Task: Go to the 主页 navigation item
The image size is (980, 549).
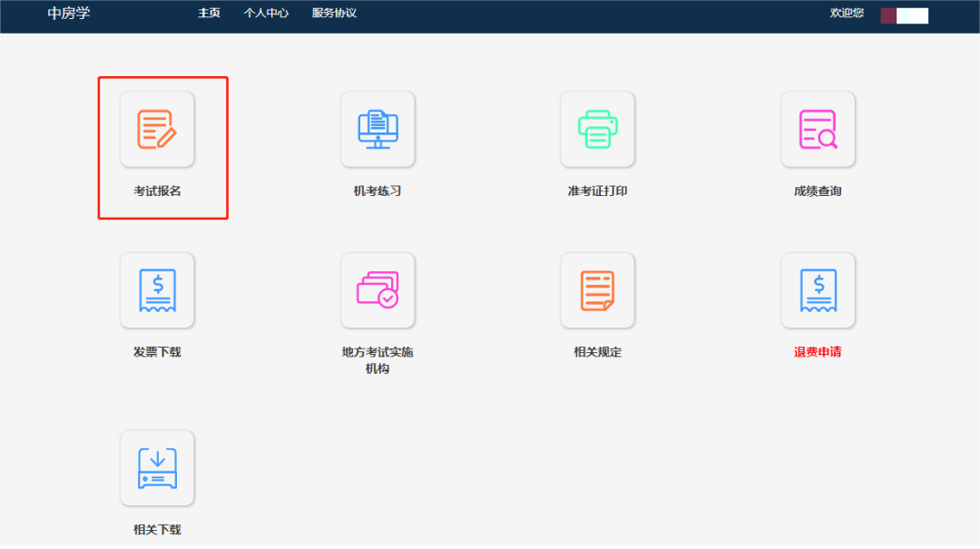Action: (209, 14)
